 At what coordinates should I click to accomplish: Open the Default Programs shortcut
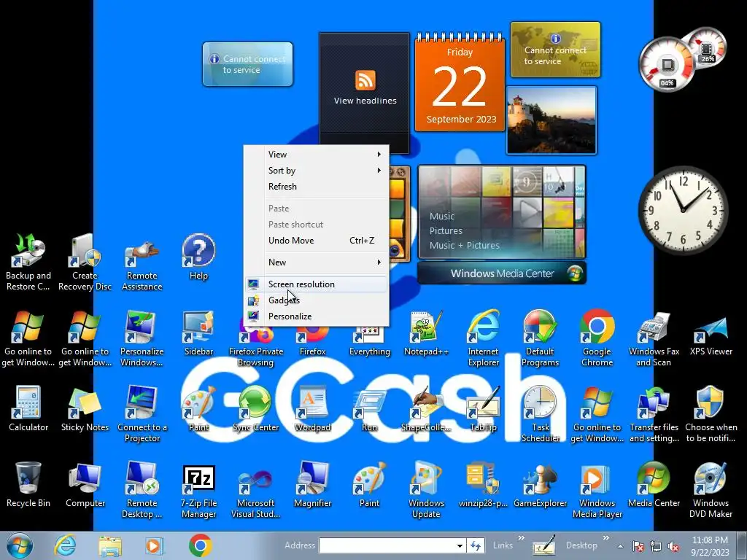tap(540, 338)
